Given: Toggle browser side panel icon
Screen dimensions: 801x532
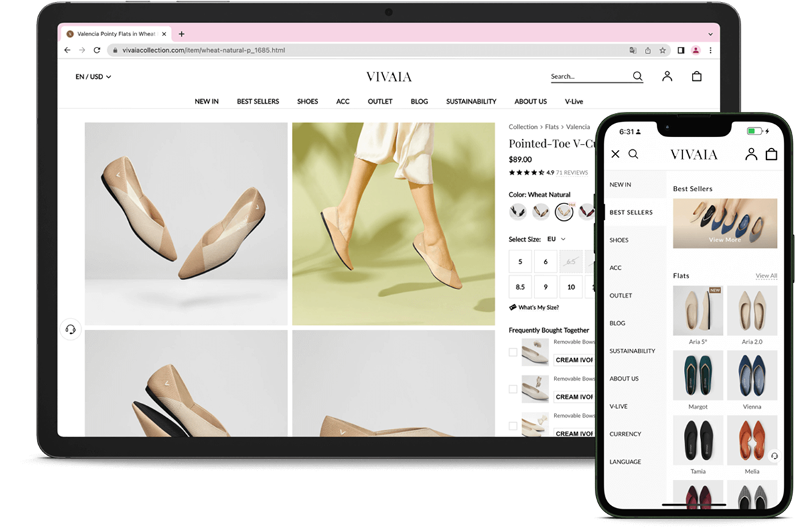Looking at the screenshot, I should click(x=680, y=50).
